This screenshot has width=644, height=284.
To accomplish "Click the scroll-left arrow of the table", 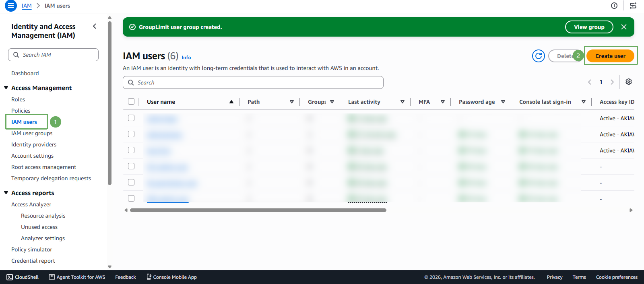I will tap(126, 210).
